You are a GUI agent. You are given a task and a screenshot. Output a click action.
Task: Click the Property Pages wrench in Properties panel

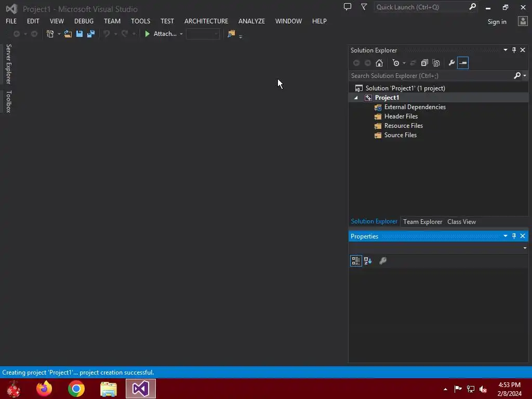(x=383, y=261)
